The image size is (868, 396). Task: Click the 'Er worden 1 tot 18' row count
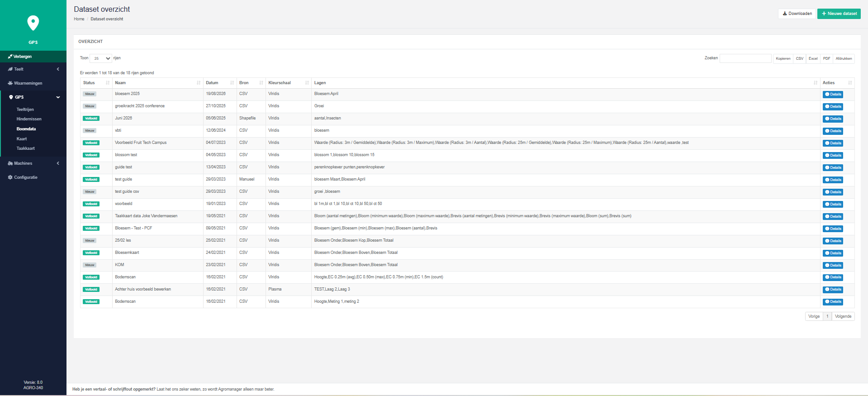[x=117, y=73]
